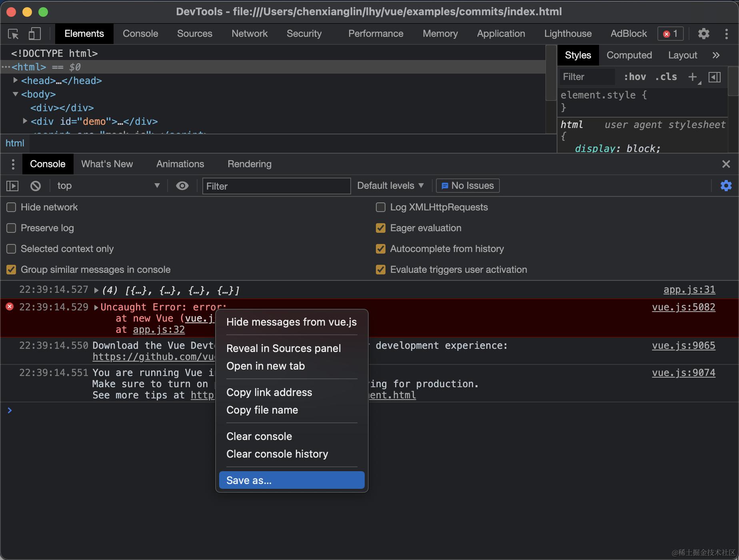Screen dimensions: 739x560
Task: Toggle the :hov element state button
Action: click(635, 77)
